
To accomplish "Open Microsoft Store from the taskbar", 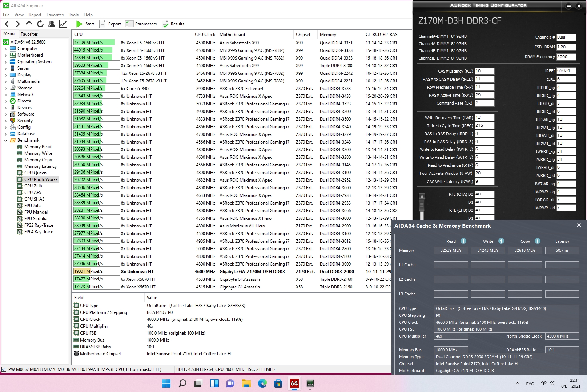I will tap(278, 383).
